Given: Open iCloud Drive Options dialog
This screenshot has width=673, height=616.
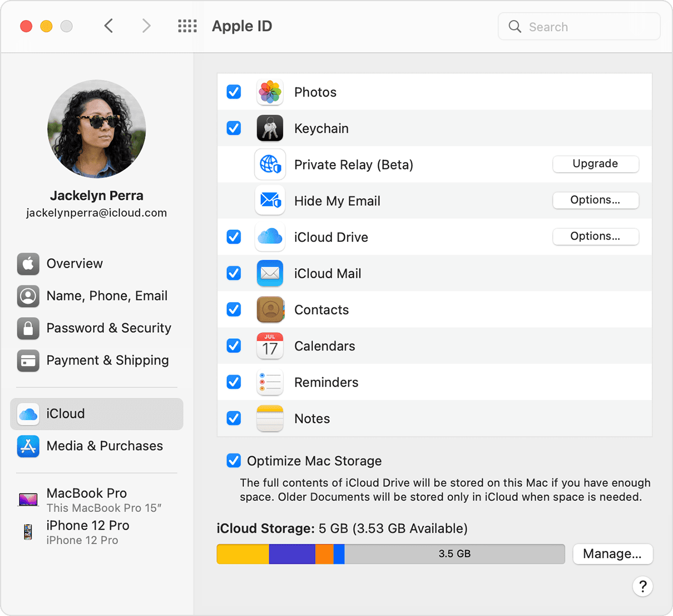Looking at the screenshot, I should click(x=595, y=236).
